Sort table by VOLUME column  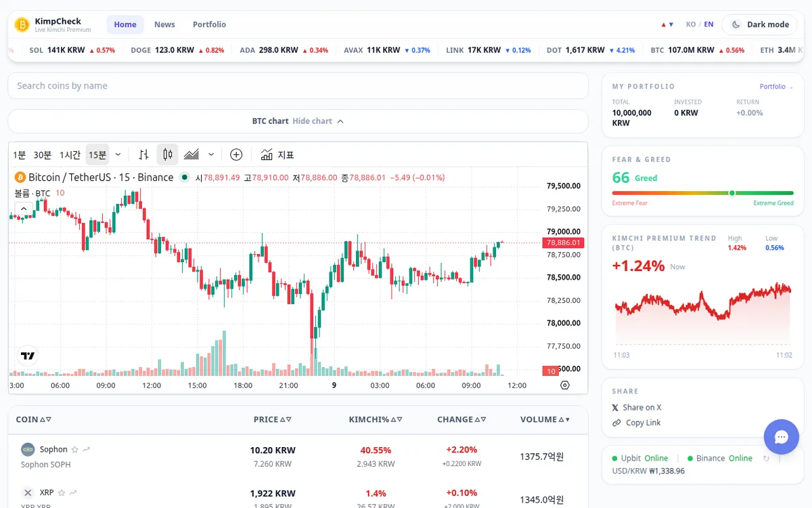click(545, 419)
